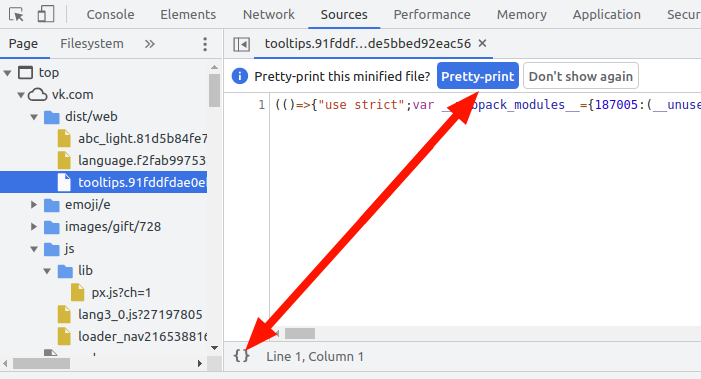This screenshot has width=701, height=379.
Task: Open the Filesystem navigator tab
Action: (x=92, y=43)
